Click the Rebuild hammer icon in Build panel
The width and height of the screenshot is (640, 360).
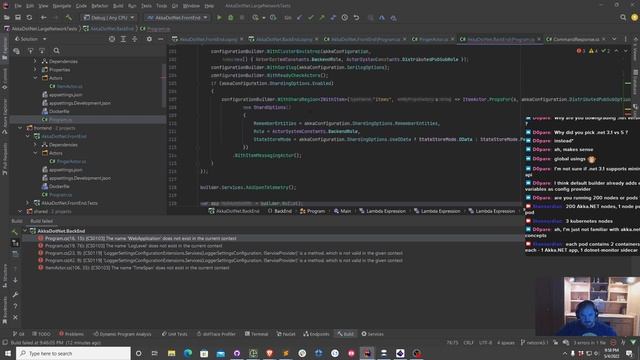[15, 231]
